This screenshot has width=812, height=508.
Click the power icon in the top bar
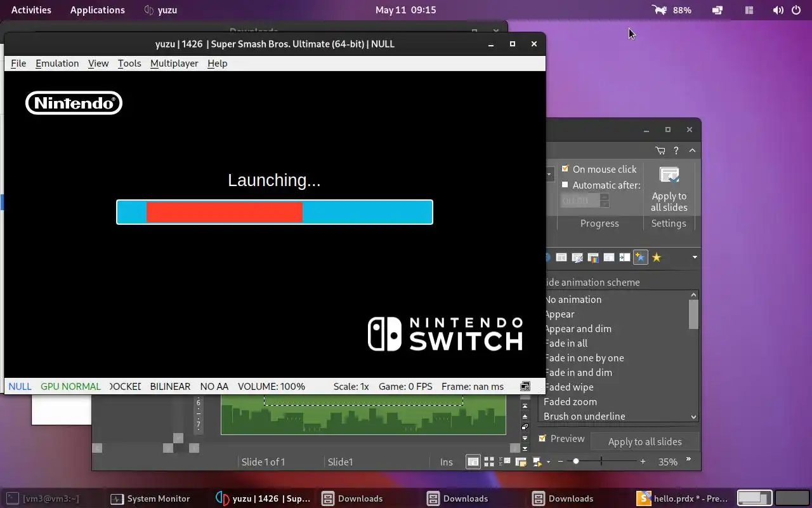coord(796,10)
